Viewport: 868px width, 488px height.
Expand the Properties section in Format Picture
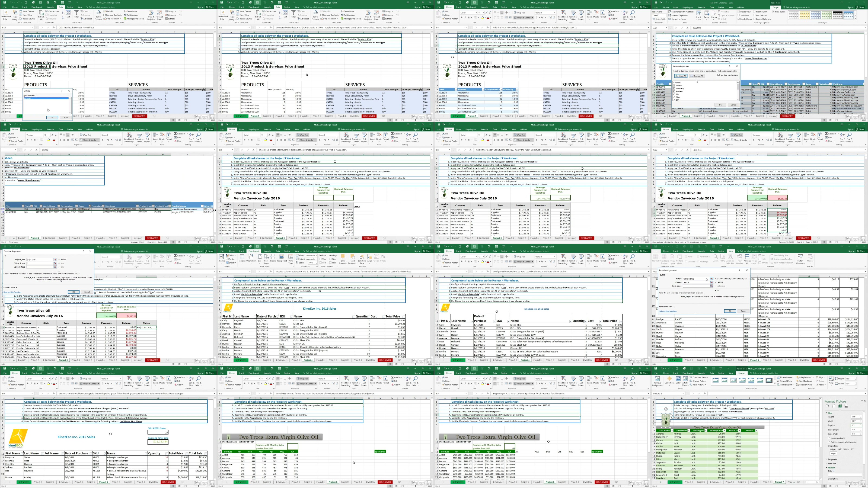click(x=832, y=459)
